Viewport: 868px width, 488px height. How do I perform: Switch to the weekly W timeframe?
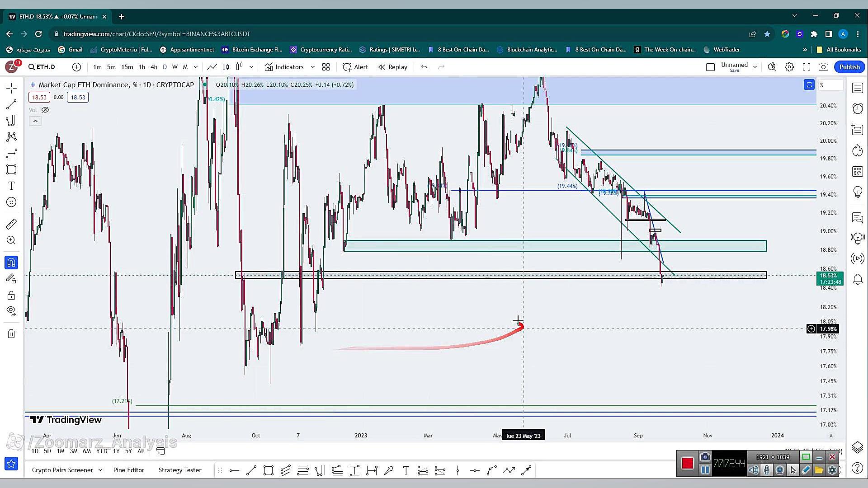175,67
